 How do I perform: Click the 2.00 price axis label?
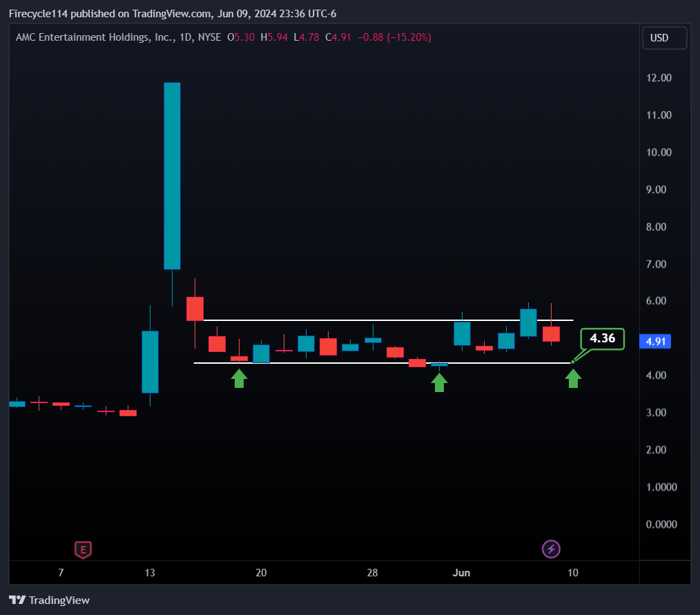656,450
